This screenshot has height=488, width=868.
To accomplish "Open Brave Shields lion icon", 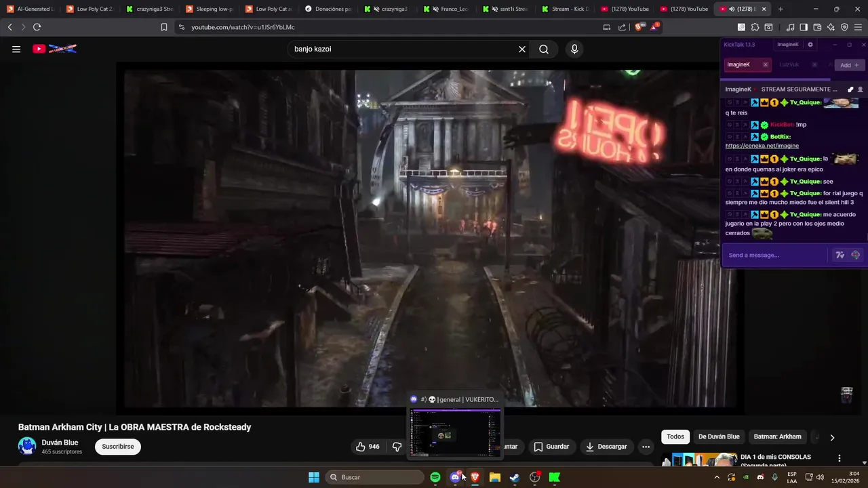I will coord(638,27).
